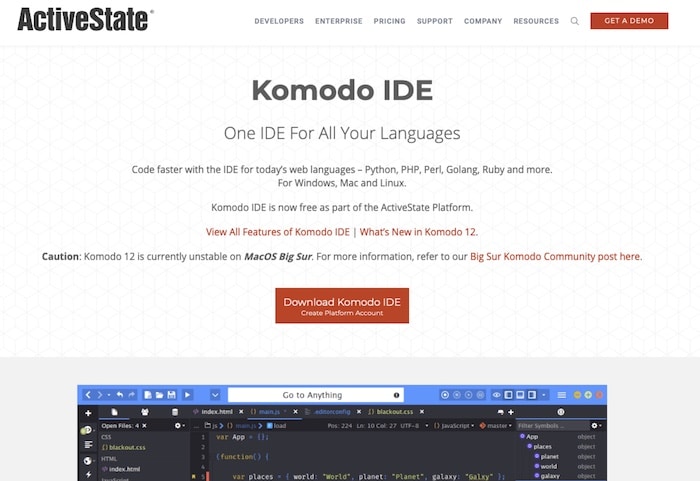Click the search magnifier icon in the navigation
Image resolution: width=700 pixels, height=481 pixels.
(x=575, y=21)
